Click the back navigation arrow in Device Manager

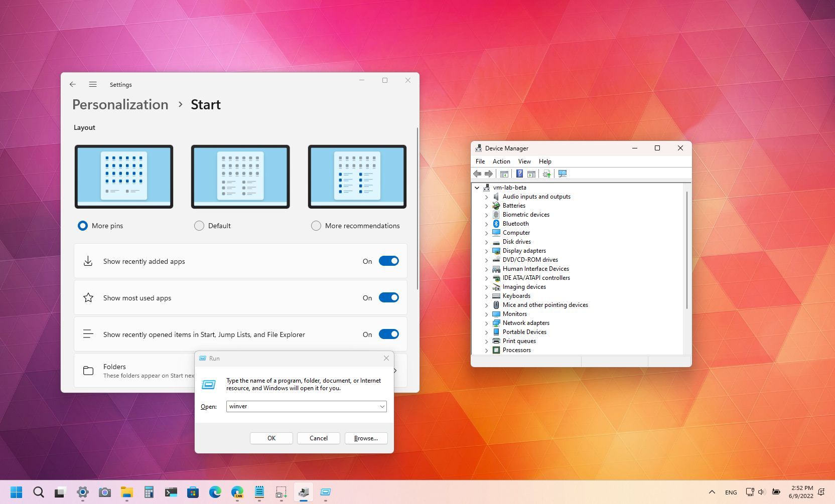(x=477, y=174)
